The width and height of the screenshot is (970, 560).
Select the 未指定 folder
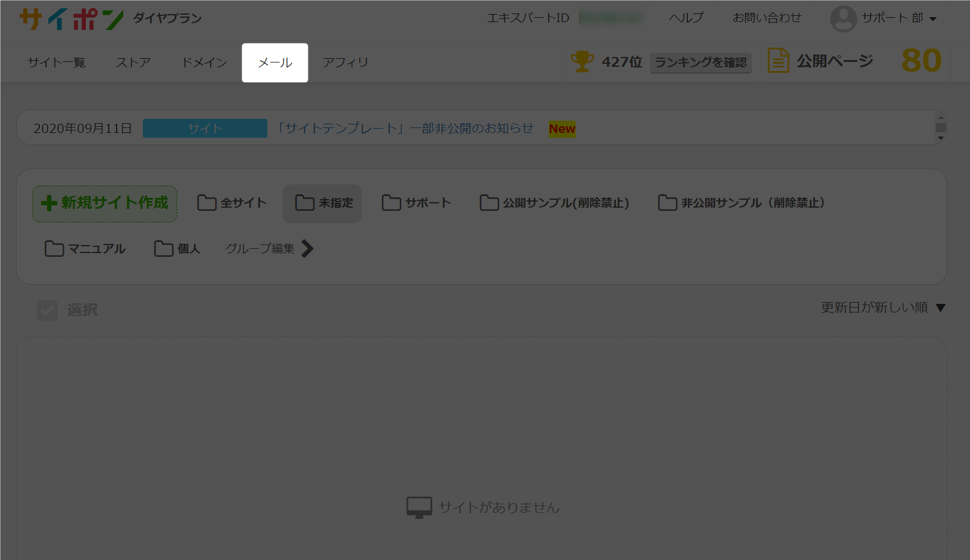[323, 203]
